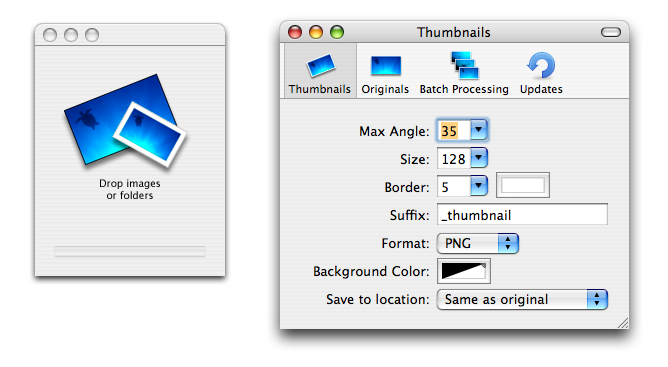
Task: Open the Save to location popup
Action: click(522, 300)
